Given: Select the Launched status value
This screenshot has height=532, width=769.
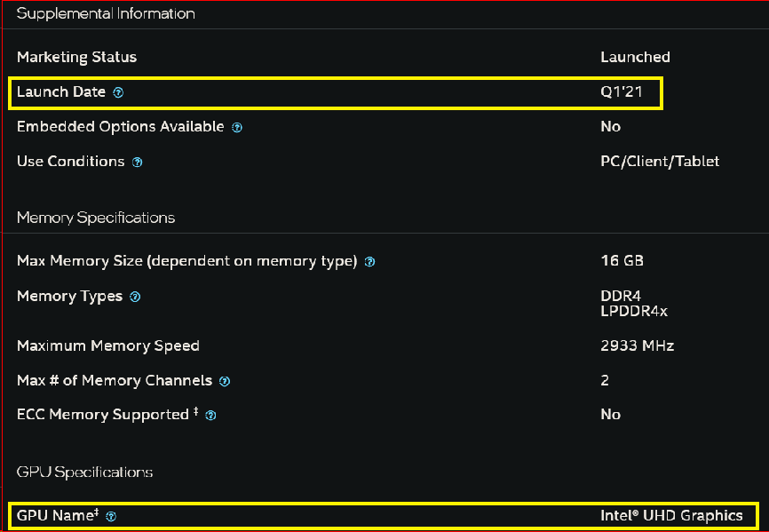Looking at the screenshot, I should click(x=635, y=57).
